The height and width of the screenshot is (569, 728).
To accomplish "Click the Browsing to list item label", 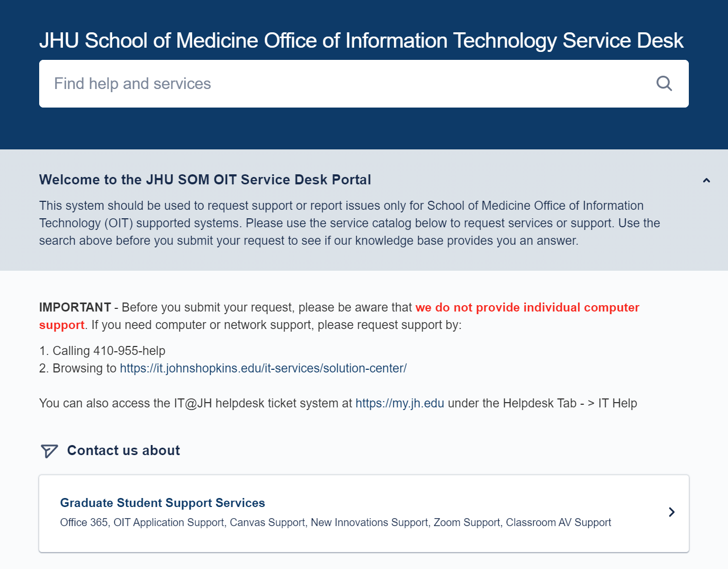I will [85, 368].
